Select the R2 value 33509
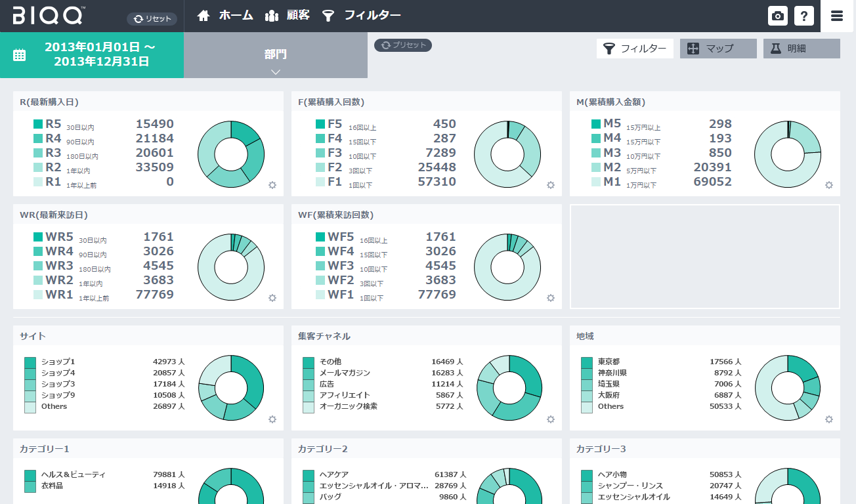 (155, 167)
